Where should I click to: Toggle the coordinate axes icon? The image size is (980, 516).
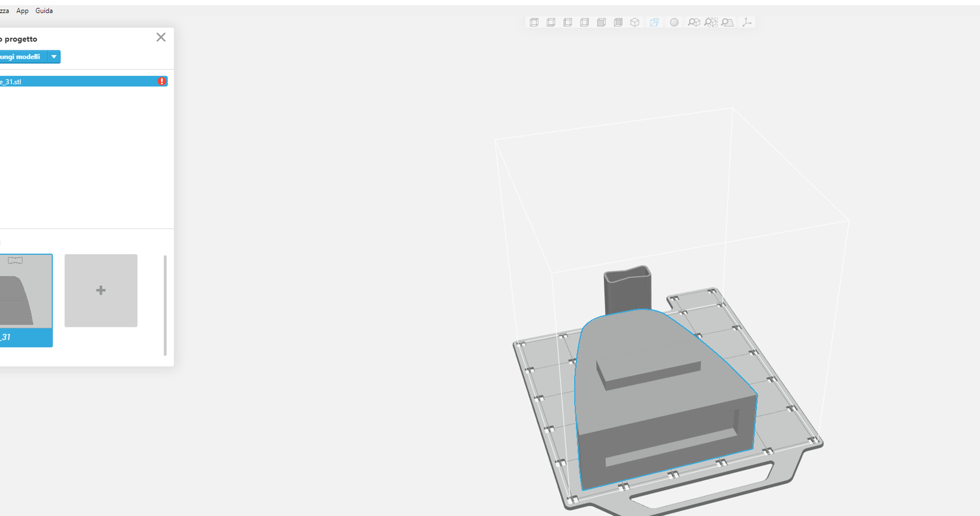747,22
